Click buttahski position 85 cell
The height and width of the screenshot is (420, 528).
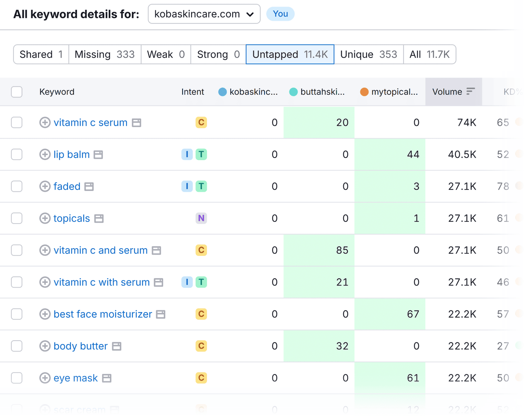pyautogui.click(x=319, y=250)
